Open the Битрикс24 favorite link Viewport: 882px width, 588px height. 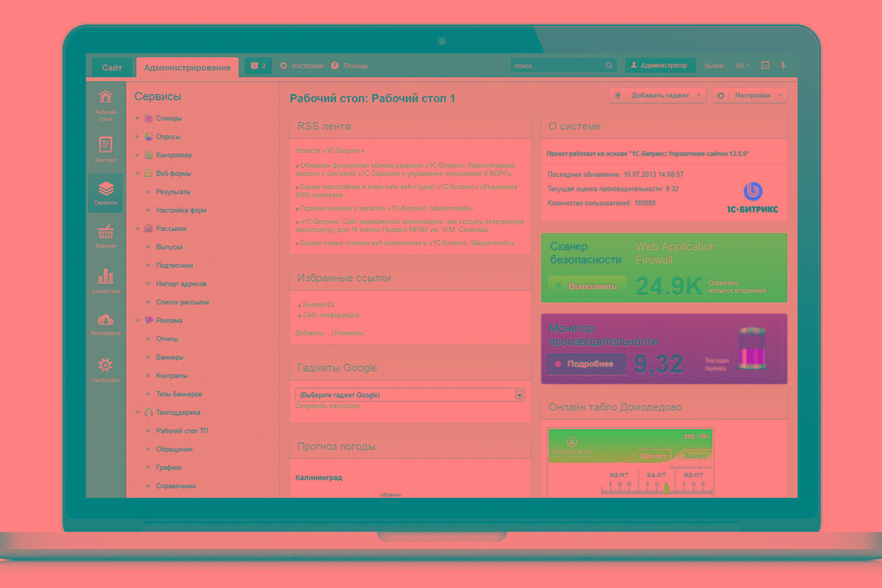(318, 305)
